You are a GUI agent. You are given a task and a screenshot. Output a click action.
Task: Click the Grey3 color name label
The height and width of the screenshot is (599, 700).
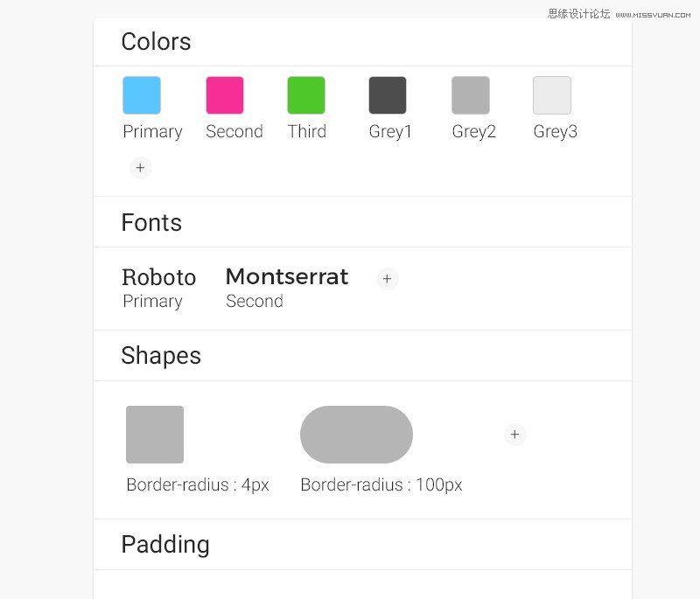click(556, 131)
